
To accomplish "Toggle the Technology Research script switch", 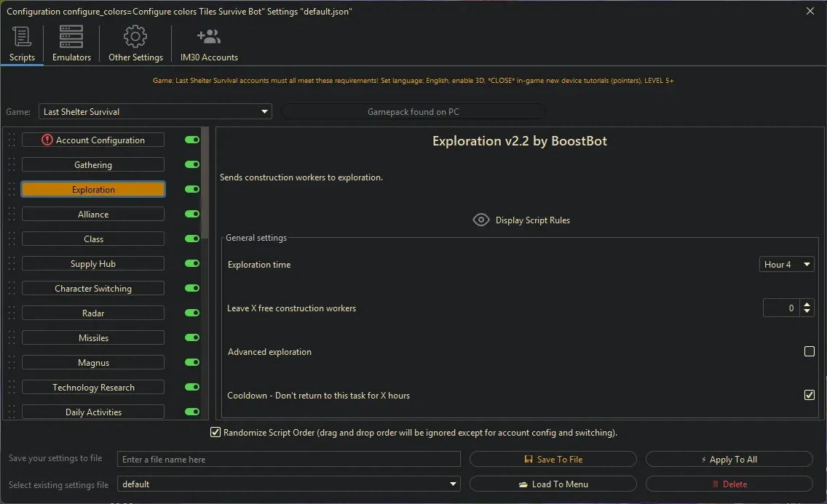I will tap(192, 387).
